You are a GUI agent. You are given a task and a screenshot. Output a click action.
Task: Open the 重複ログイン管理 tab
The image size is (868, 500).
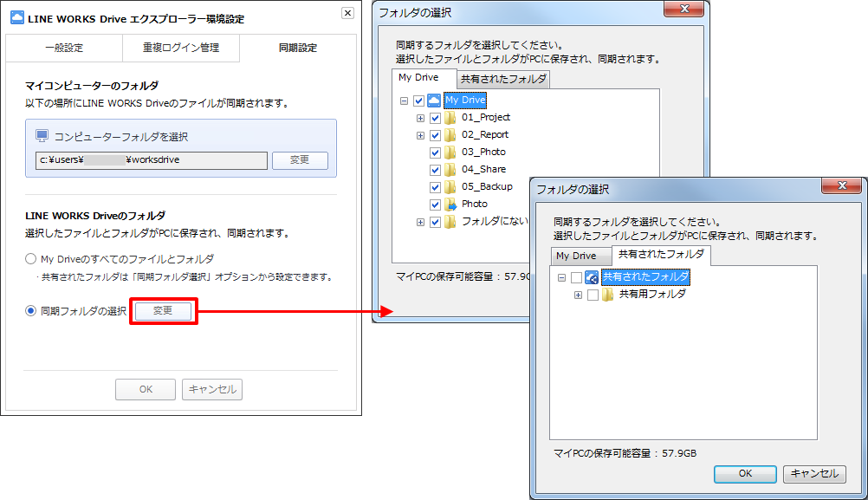(x=180, y=48)
